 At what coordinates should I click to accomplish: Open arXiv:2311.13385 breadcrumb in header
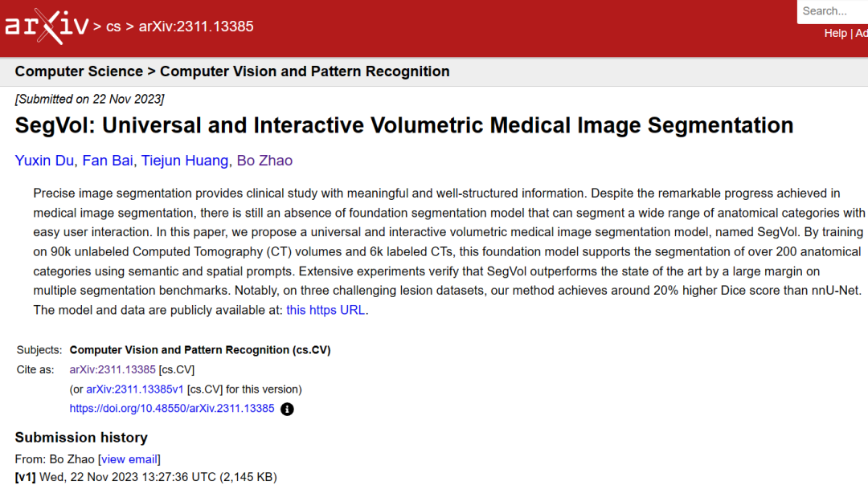click(196, 26)
